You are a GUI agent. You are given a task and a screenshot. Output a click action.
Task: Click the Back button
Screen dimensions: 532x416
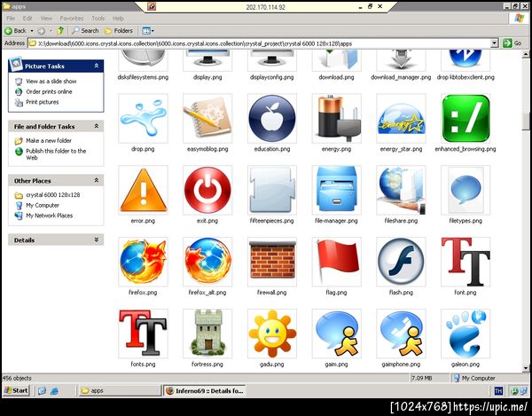coord(16,30)
